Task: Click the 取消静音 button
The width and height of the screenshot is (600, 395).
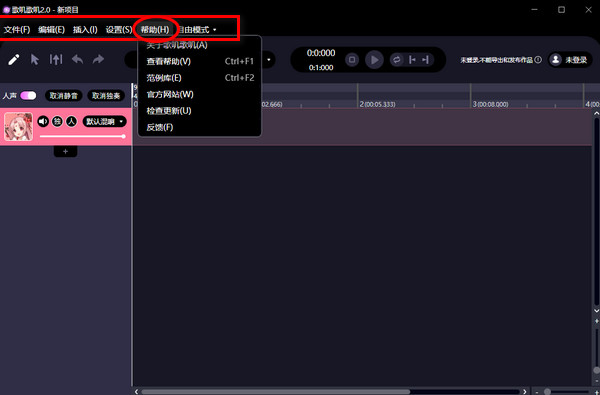Action: pyautogui.click(x=64, y=96)
